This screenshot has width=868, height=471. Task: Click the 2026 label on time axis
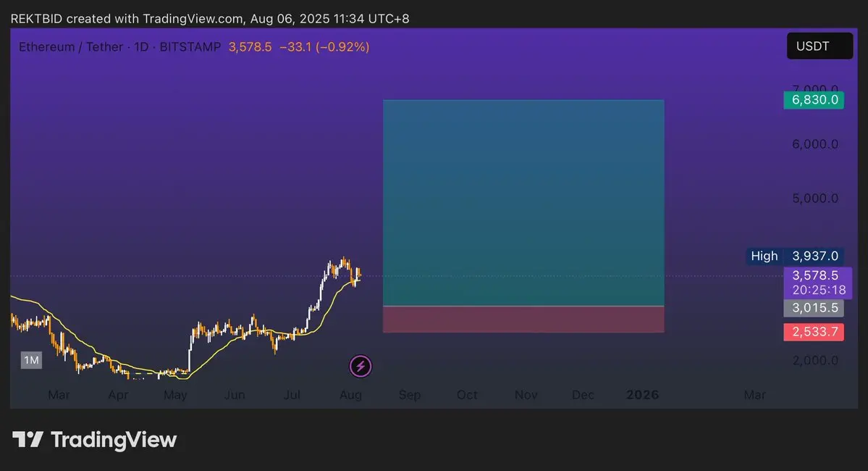coord(642,395)
